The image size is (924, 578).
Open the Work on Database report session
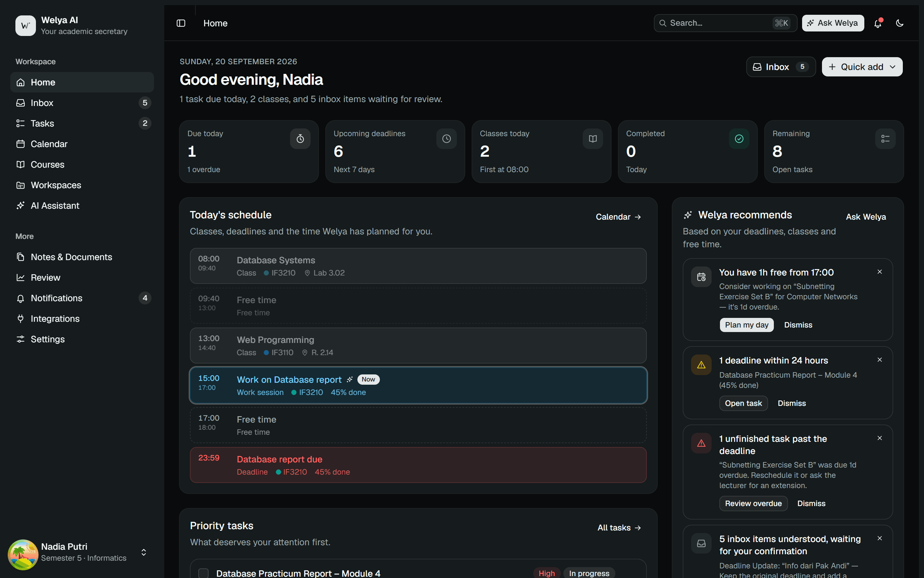(x=418, y=385)
